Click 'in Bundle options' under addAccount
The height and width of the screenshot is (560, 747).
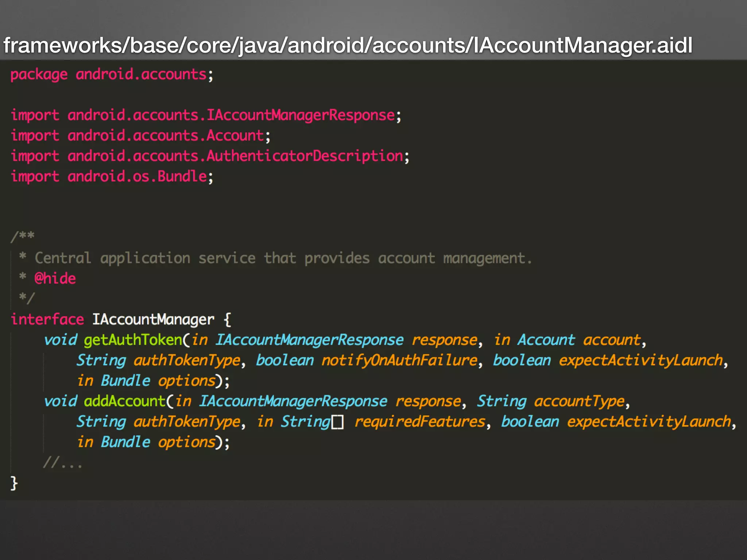coord(147,442)
